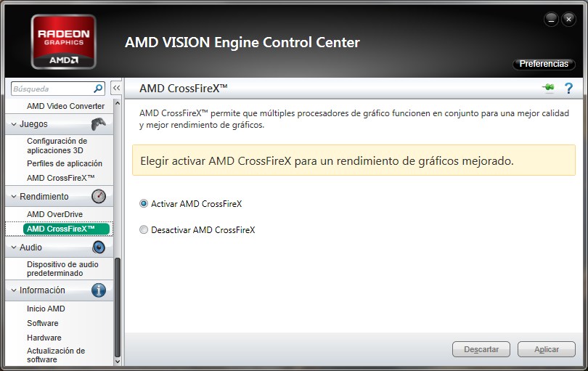
Task: Click the Juegos gamepad icon
Action: click(99, 124)
